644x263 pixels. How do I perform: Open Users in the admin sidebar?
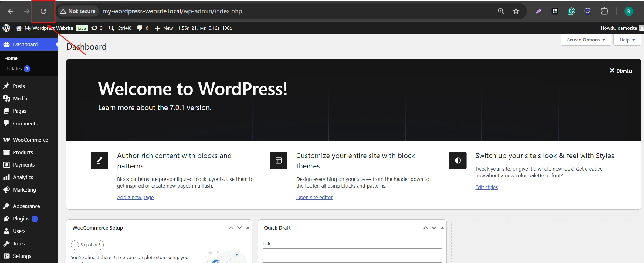pyautogui.click(x=29, y=231)
